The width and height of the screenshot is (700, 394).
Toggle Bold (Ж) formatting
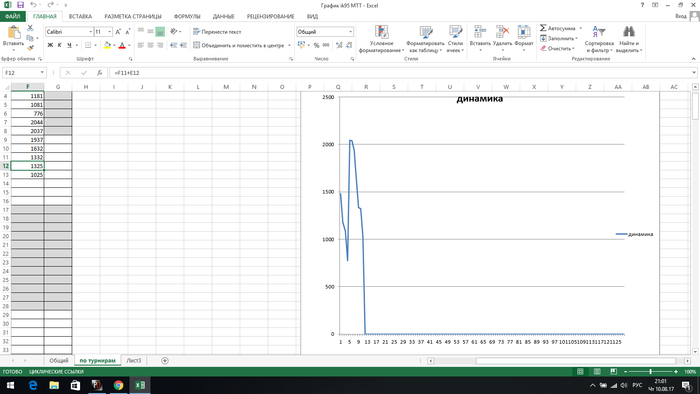pyautogui.click(x=50, y=45)
